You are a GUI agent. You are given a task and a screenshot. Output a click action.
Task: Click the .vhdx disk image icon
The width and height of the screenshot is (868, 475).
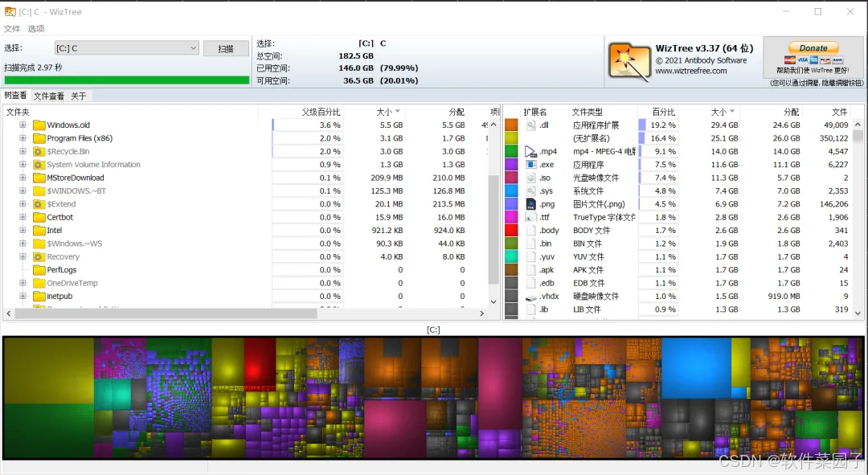click(x=531, y=297)
